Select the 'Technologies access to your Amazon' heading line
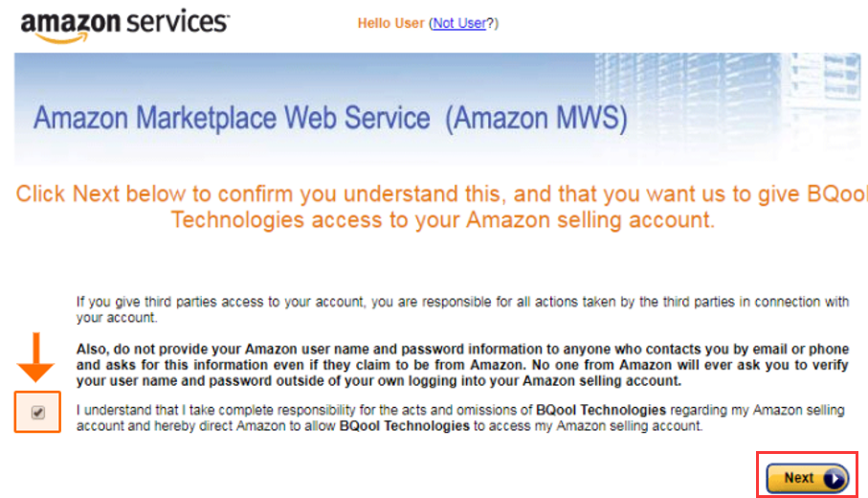 (x=442, y=220)
